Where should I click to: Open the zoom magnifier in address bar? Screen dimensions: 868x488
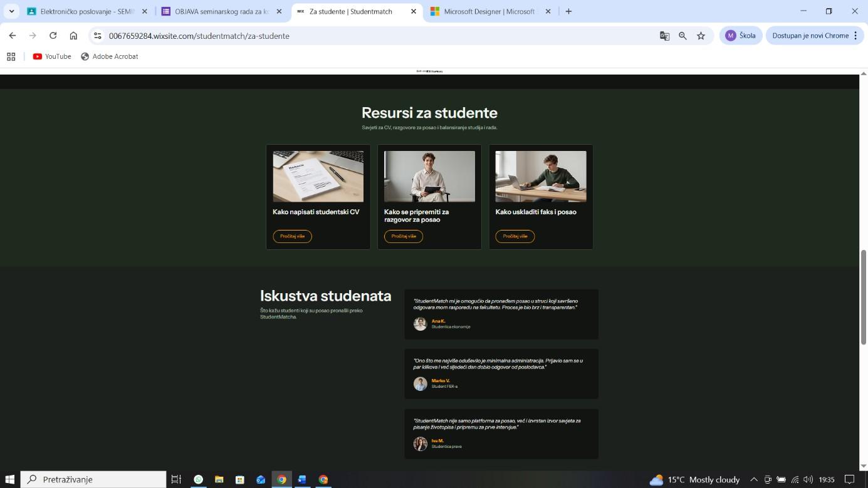[682, 36]
